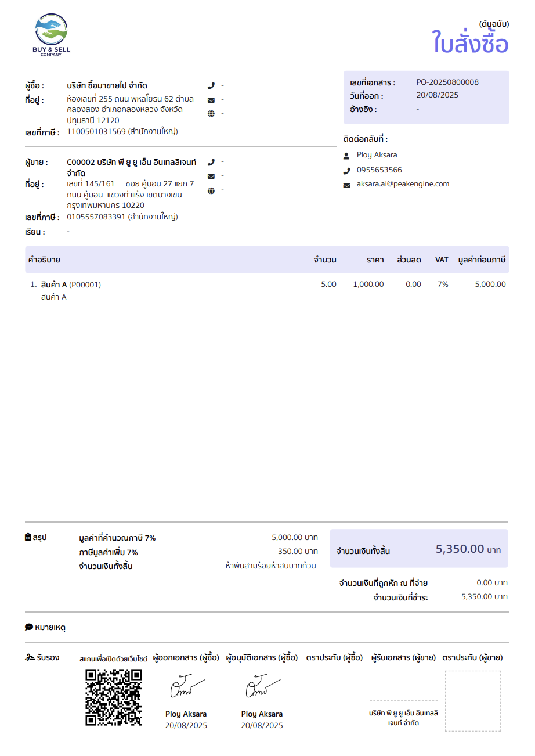
Task: Click seller tax ID 0105557083391
Action: [96, 217]
